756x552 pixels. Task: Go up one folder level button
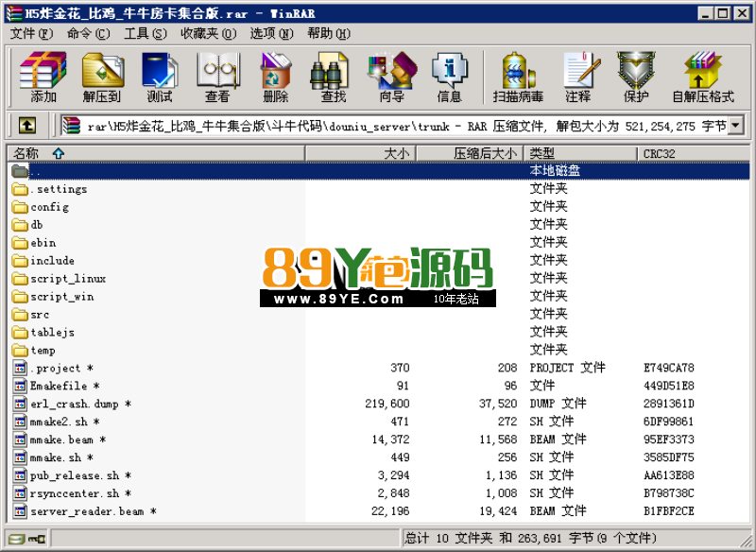point(27,126)
